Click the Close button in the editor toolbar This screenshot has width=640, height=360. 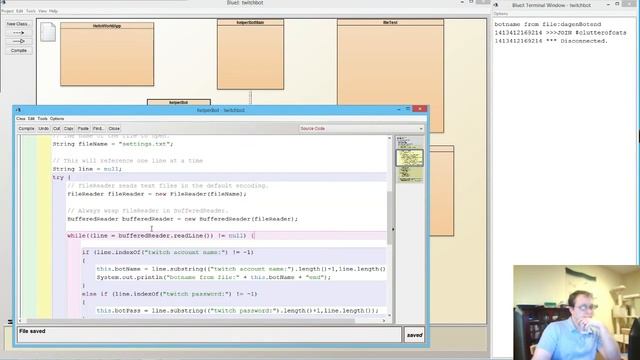[x=114, y=129]
